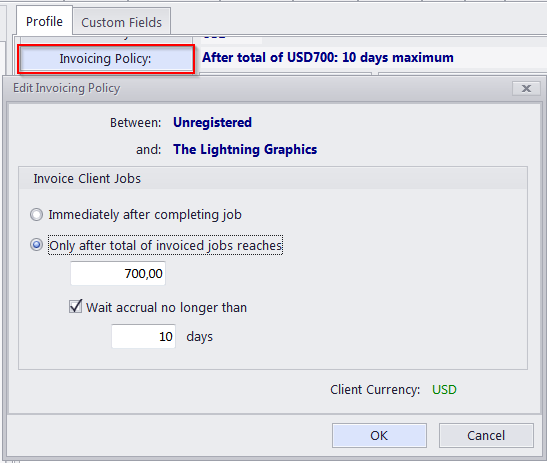Confirm with the OK button
Image resolution: width=547 pixels, height=463 pixels.
pos(379,435)
